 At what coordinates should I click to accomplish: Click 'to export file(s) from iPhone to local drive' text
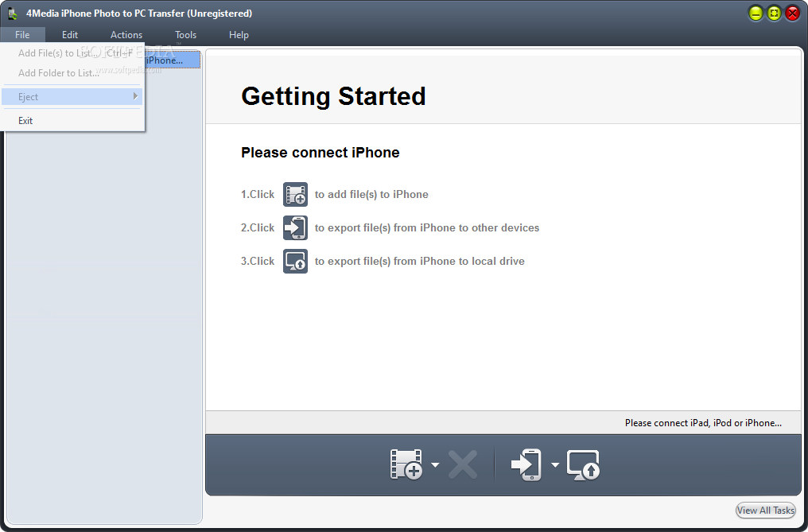click(419, 262)
